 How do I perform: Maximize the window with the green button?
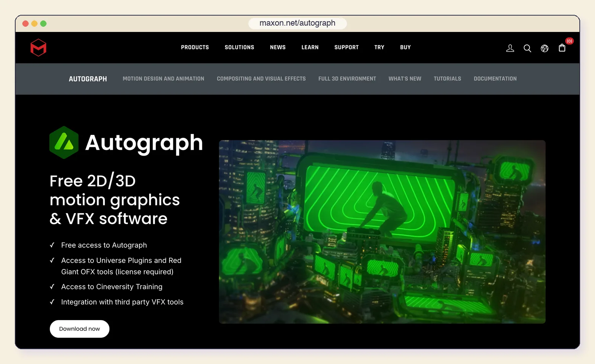pyautogui.click(x=44, y=23)
